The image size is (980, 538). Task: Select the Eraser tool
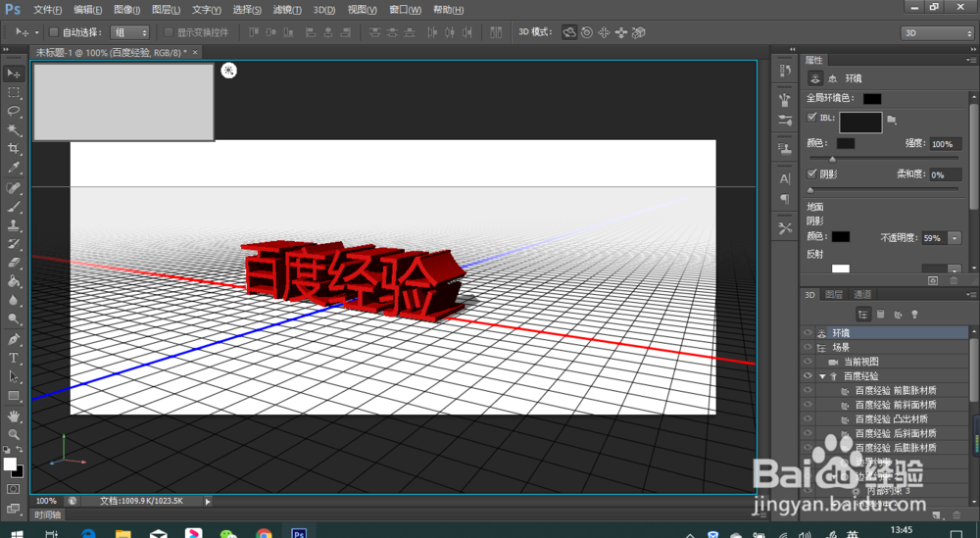pyautogui.click(x=14, y=263)
